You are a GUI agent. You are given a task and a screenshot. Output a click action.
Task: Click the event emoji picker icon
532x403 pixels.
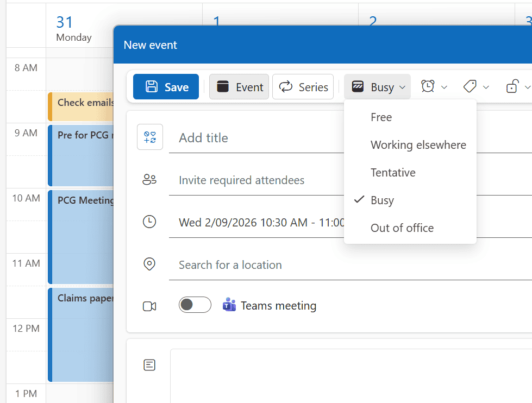tap(150, 137)
